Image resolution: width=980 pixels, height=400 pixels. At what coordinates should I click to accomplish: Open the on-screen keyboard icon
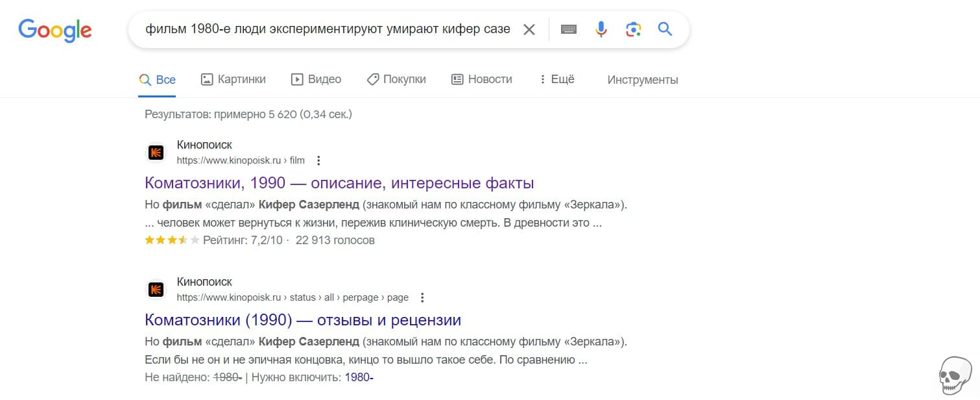(569, 29)
